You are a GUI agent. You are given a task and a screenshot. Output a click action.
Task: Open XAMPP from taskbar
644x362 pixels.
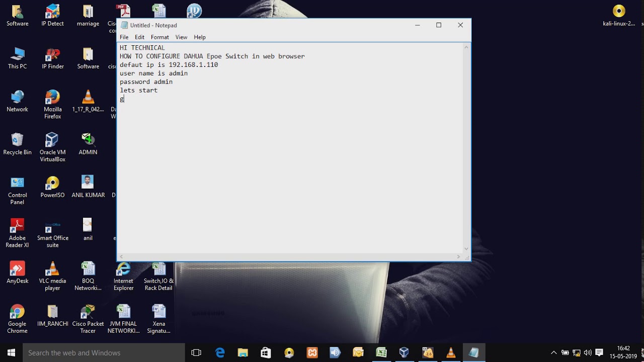(312, 352)
